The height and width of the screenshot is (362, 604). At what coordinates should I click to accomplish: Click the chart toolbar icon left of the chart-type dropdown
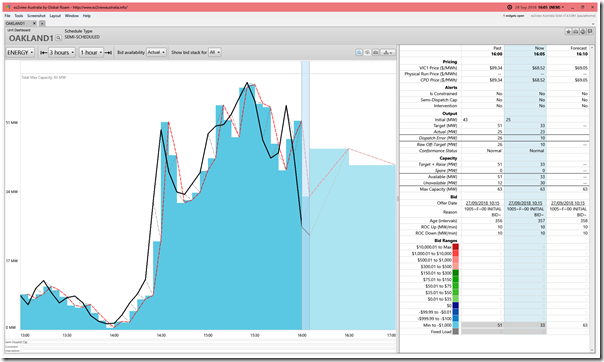(375, 52)
